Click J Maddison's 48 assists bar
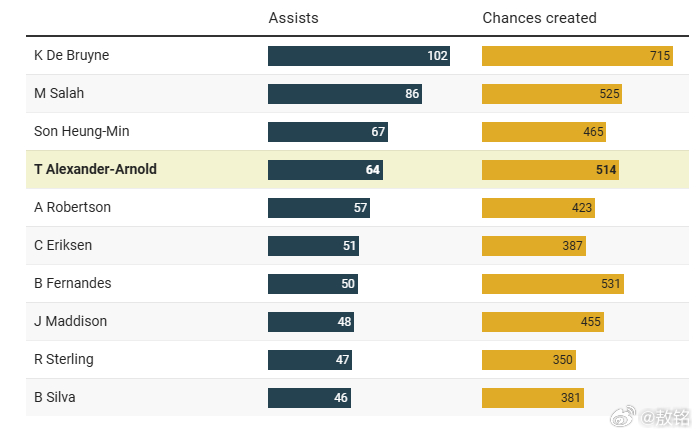 311,322
